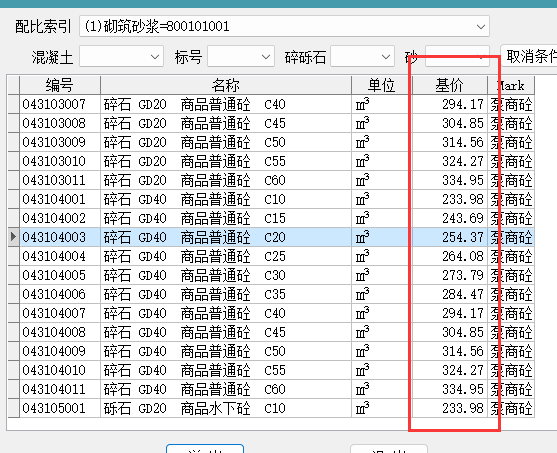Click name cell of row 043103009

point(226,142)
